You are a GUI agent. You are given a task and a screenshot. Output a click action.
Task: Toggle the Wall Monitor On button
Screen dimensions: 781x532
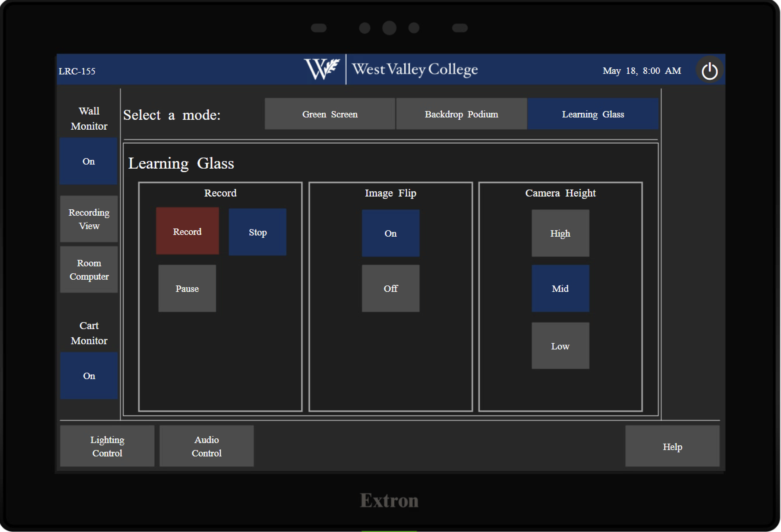pyautogui.click(x=88, y=161)
